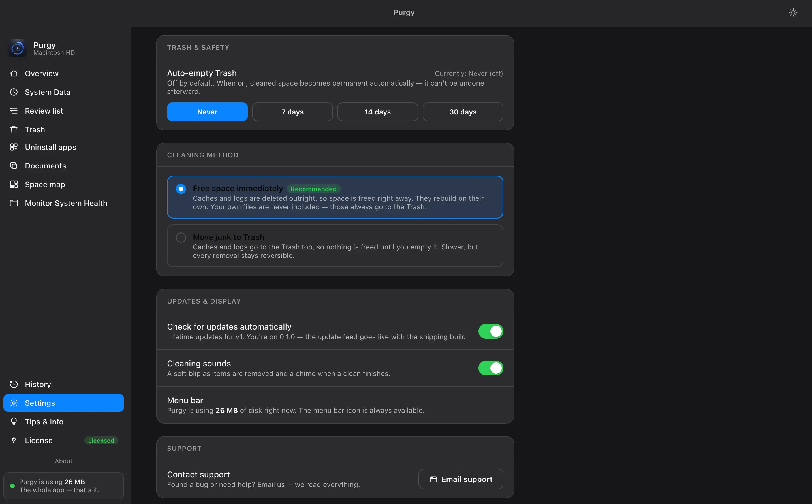The height and width of the screenshot is (504, 812).
Task: Select Free space immediately radio button
Action: click(x=181, y=189)
